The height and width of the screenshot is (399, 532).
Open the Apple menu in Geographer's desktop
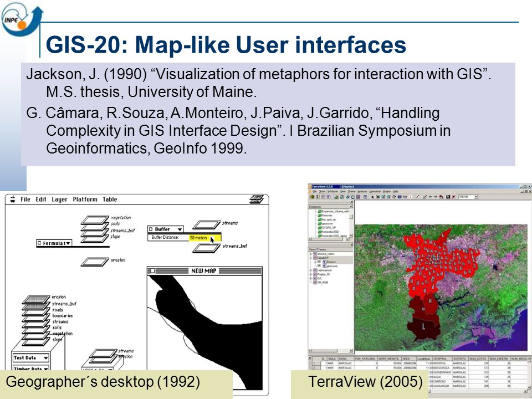(13, 199)
